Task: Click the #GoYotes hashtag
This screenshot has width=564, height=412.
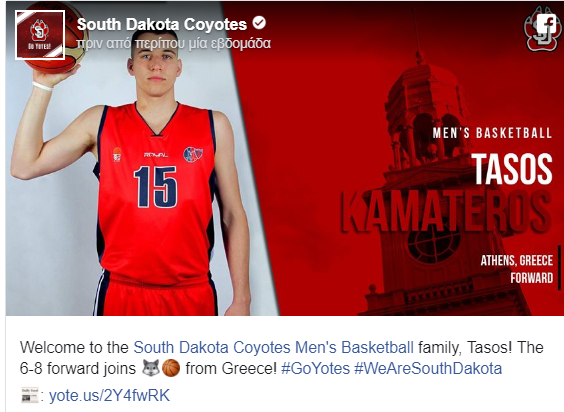Action: point(315,368)
